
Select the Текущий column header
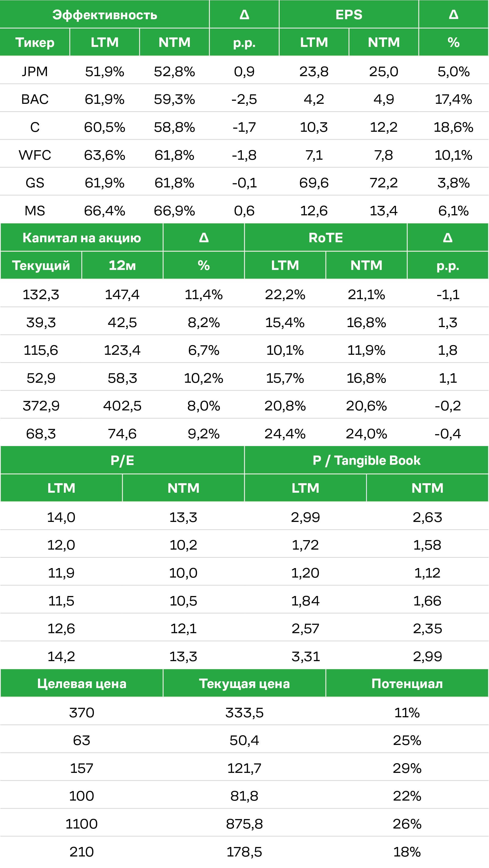click(x=41, y=265)
